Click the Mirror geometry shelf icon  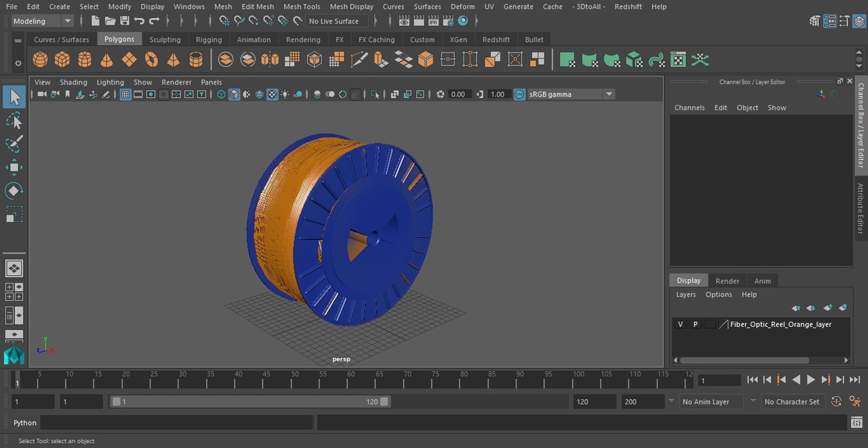[x=270, y=60]
